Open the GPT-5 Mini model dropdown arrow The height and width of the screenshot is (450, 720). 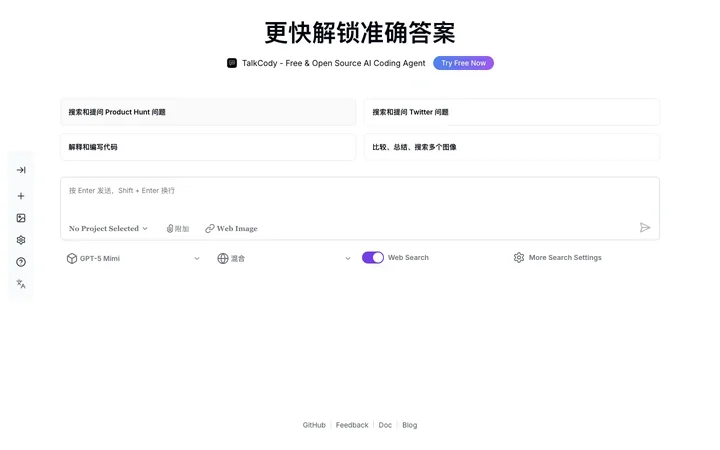[x=197, y=259]
